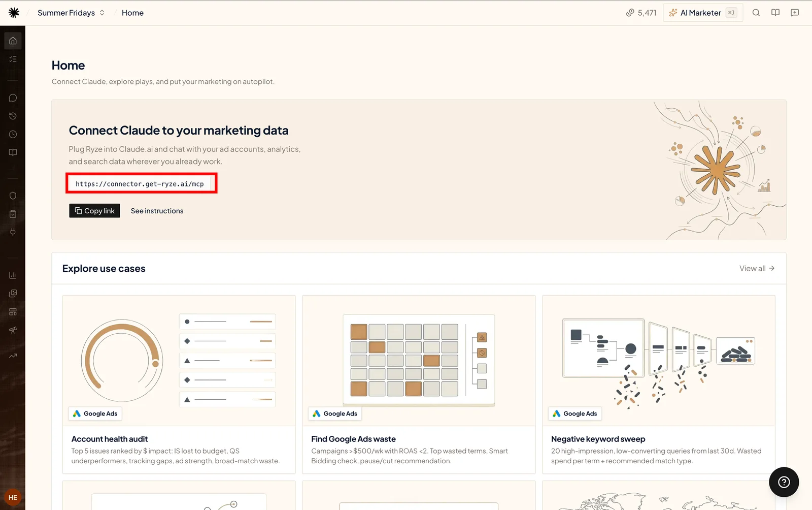Open the clock schedule icon in sidebar
This screenshot has width=812, height=510.
point(13,134)
